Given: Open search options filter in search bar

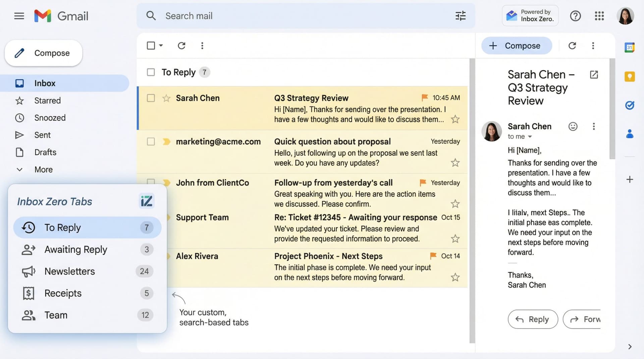Looking at the screenshot, I should (x=460, y=16).
